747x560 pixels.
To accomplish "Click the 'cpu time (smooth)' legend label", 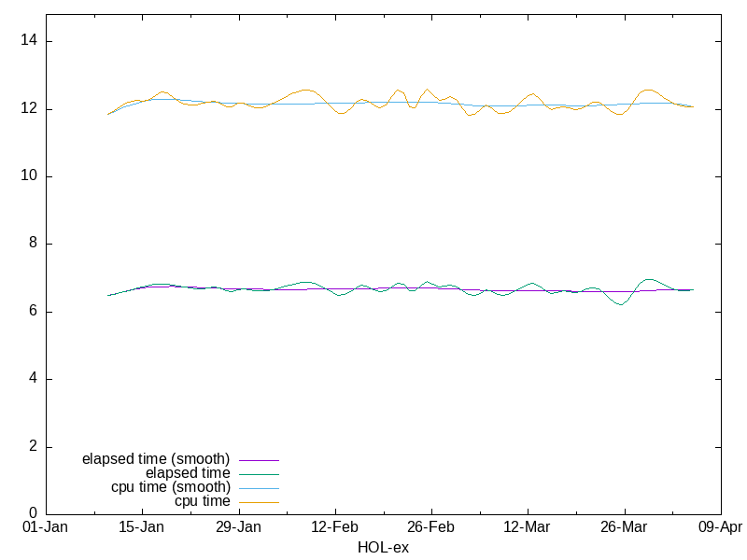I will 171,487.
